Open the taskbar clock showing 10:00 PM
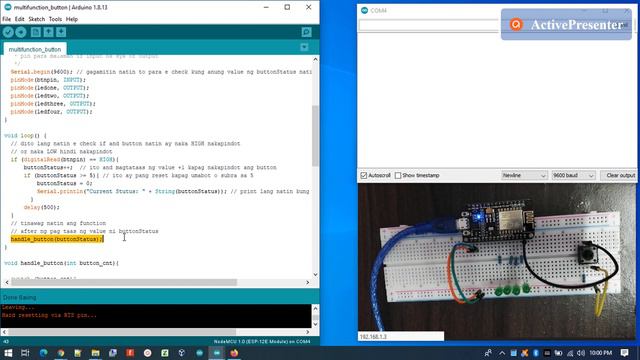The image size is (640, 360). coord(600,353)
